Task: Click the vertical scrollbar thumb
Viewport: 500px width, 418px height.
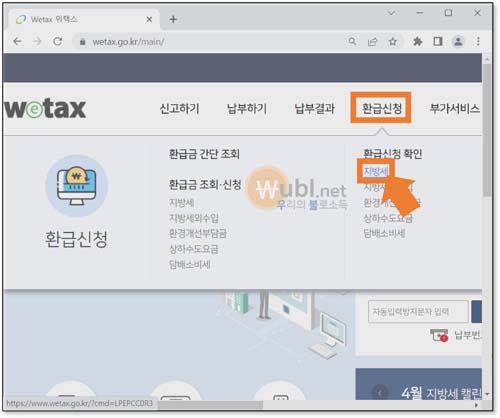Action: click(487, 130)
